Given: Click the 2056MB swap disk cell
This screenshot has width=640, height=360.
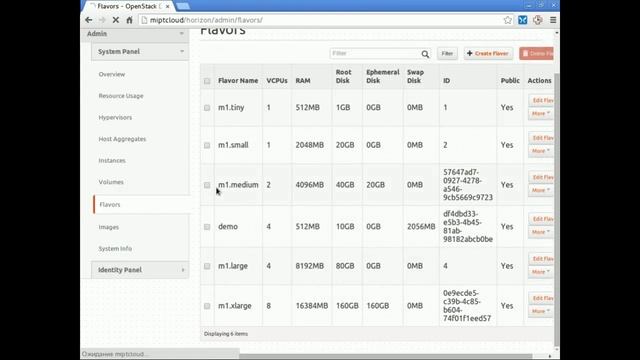Looking at the screenshot, I should tap(421, 227).
